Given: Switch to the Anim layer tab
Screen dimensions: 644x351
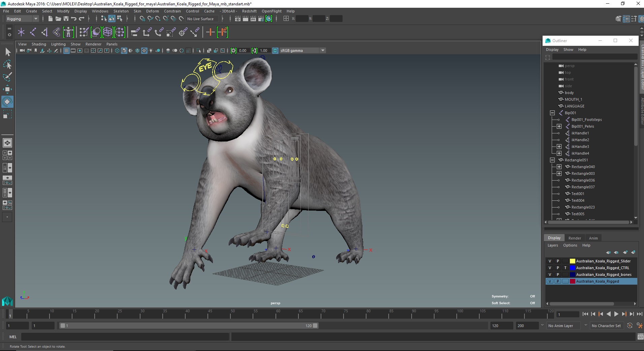Looking at the screenshot, I should click(x=593, y=238).
